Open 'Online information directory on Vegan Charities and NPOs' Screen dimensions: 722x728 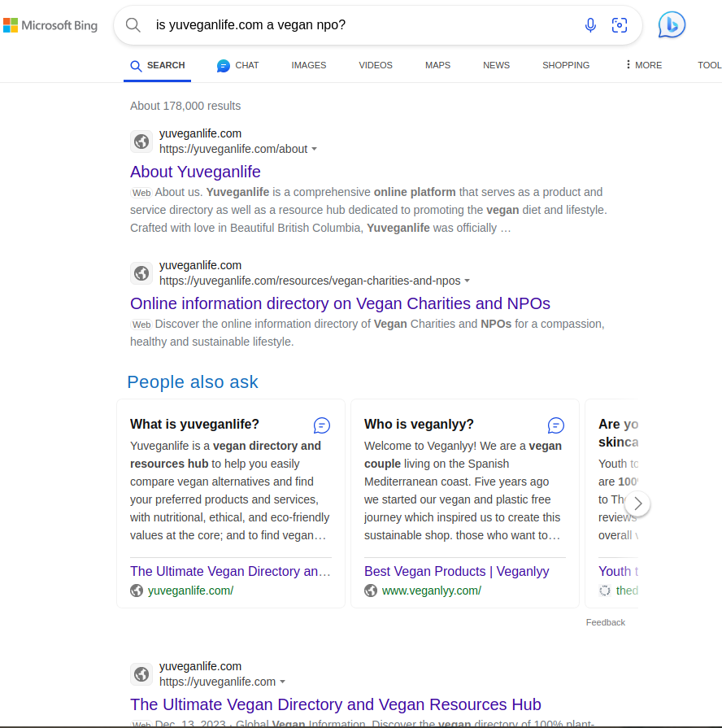pyautogui.click(x=340, y=303)
